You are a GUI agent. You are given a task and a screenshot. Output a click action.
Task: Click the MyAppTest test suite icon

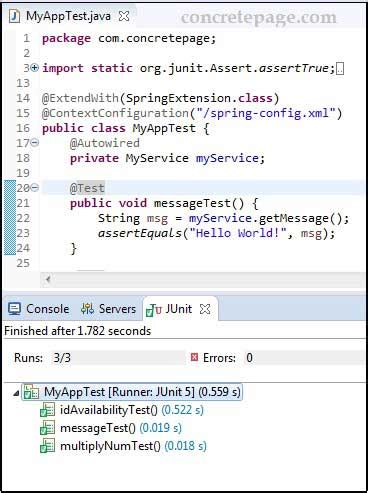tap(31, 392)
